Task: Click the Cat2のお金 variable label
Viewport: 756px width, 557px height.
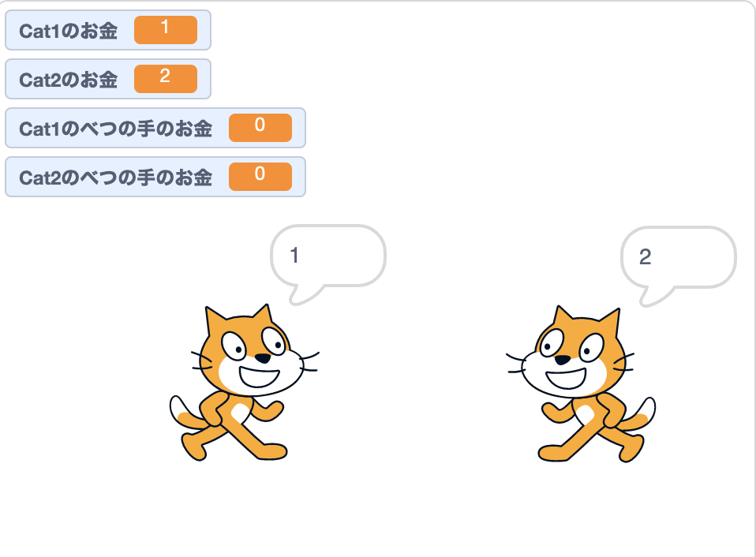Action: [x=68, y=80]
